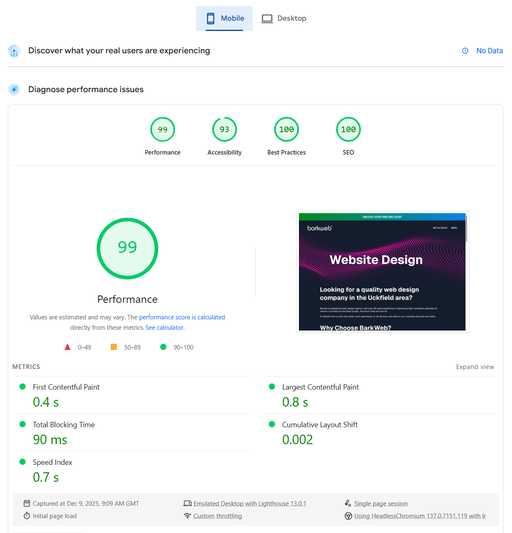Click First Contentful Paint green status dot
The width and height of the screenshot is (512, 533).
coord(22,386)
